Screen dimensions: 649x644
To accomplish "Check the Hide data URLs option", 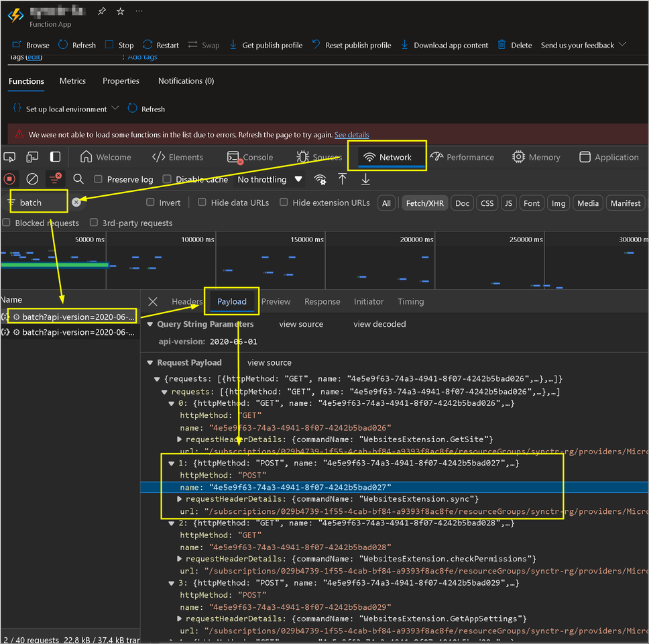I will (202, 203).
